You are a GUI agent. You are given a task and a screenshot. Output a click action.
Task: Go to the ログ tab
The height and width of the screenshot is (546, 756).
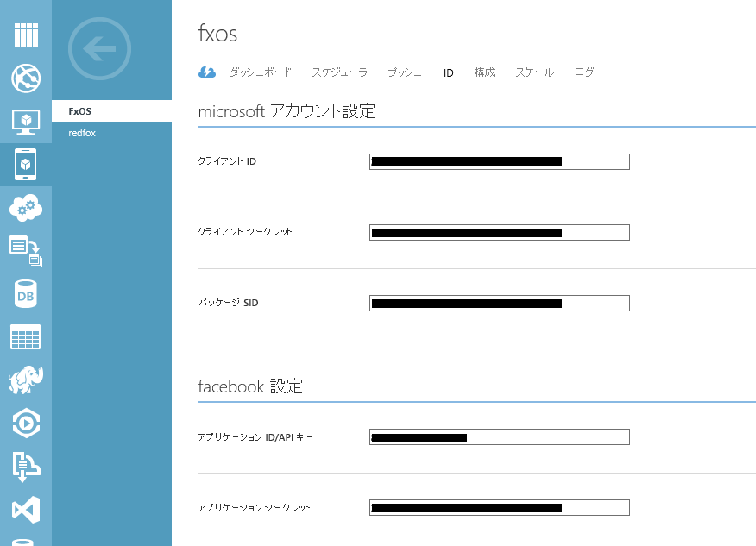point(584,72)
